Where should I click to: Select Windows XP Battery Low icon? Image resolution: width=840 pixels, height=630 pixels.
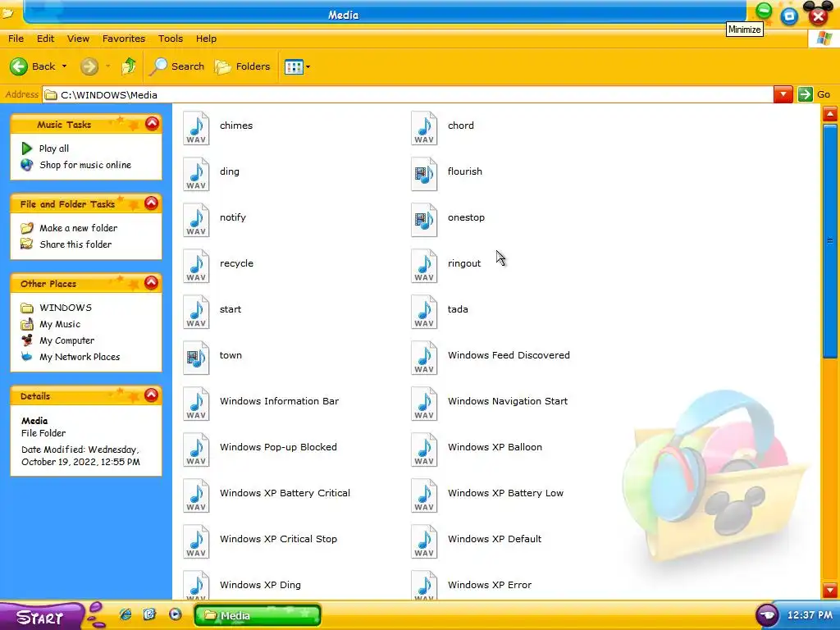coord(424,495)
